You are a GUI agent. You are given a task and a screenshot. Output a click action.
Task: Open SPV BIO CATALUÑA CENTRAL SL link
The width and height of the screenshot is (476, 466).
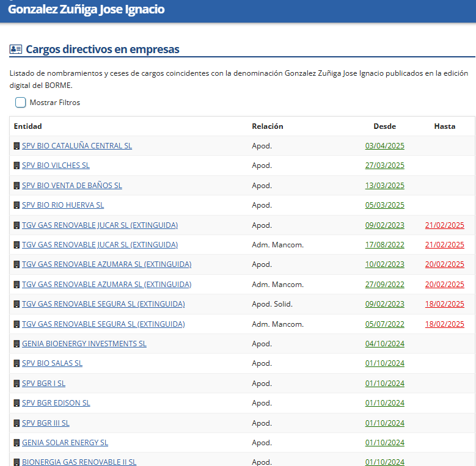pyautogui.click(x=77, y=146)
